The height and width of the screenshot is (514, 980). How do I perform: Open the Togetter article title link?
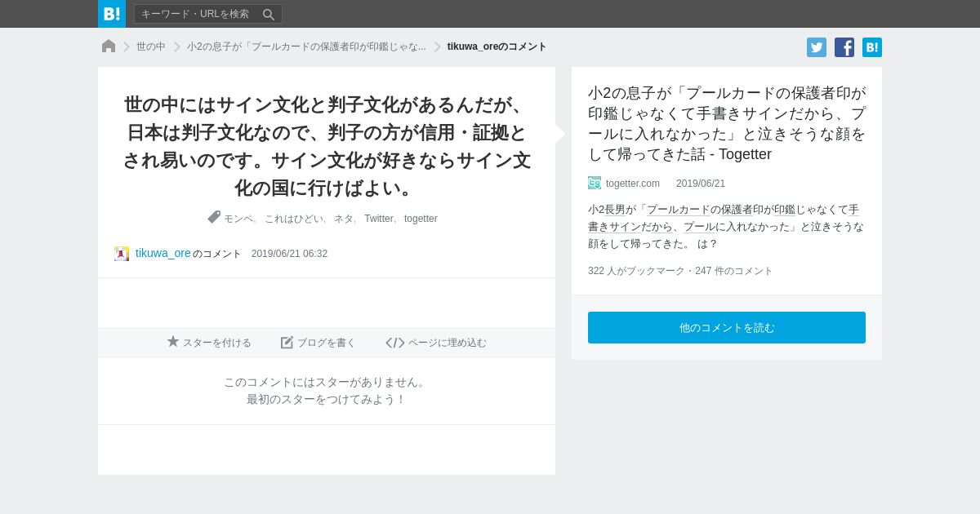coord(727,123)
